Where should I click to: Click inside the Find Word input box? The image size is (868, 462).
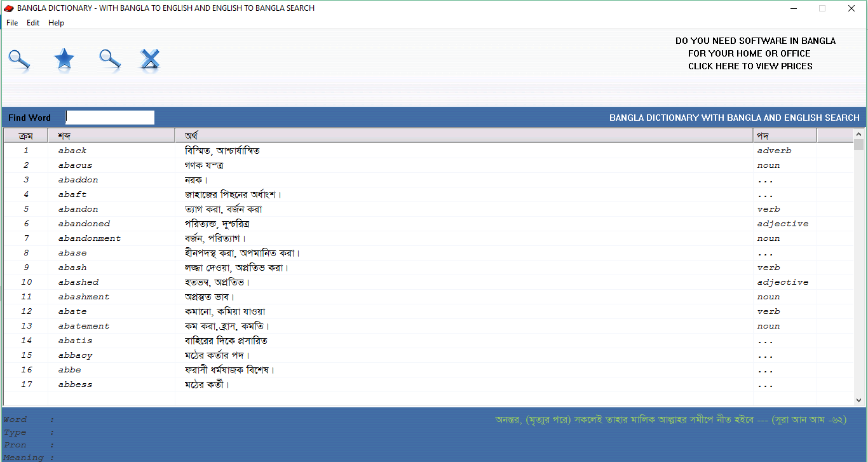click(x=109, y=117)
